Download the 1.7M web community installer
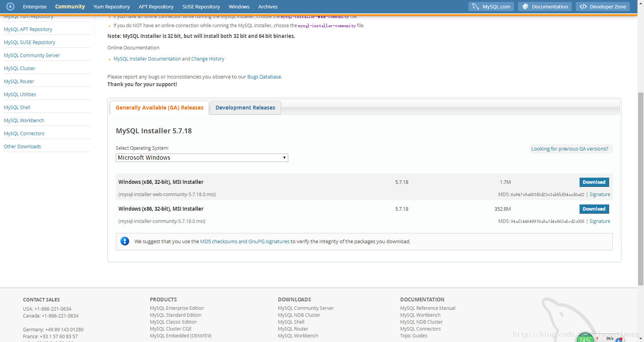The width and height of the screenshot is (644, 342). 594,182
